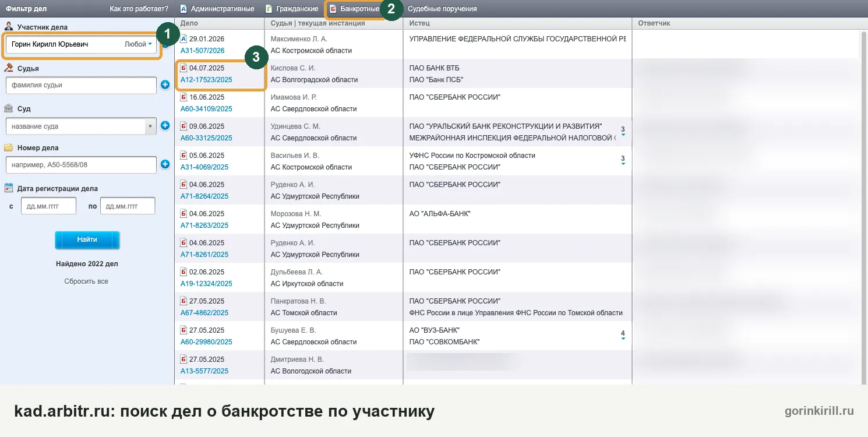The width and height of the screenshot is (868, 437).
Task: Click the bankruptcy icon of case А13-5577/2025
Action: click(184, 359)
